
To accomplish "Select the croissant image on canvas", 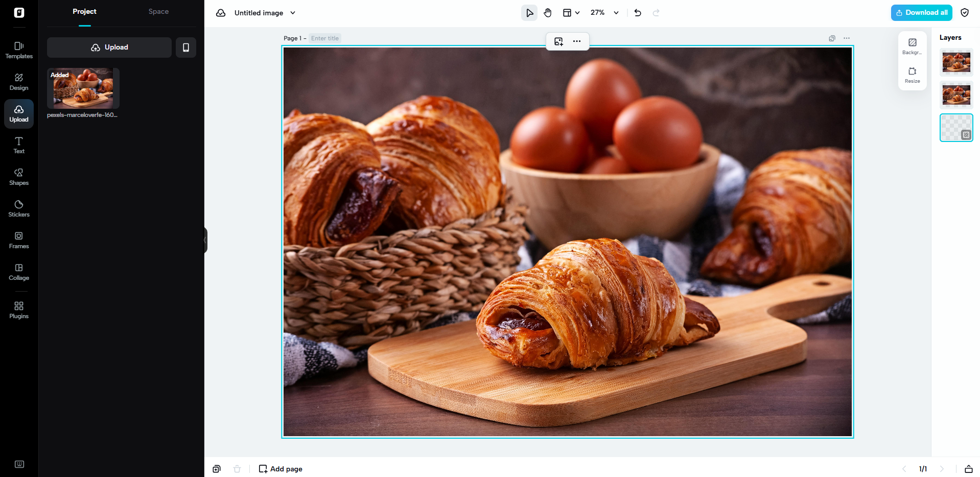I will [x=568, y=242].
